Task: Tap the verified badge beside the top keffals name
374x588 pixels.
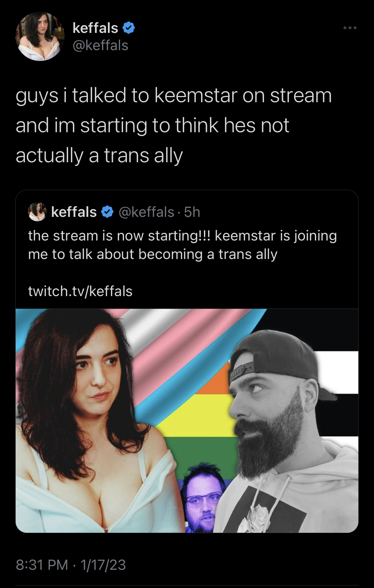Action: [x=129, y=28]
